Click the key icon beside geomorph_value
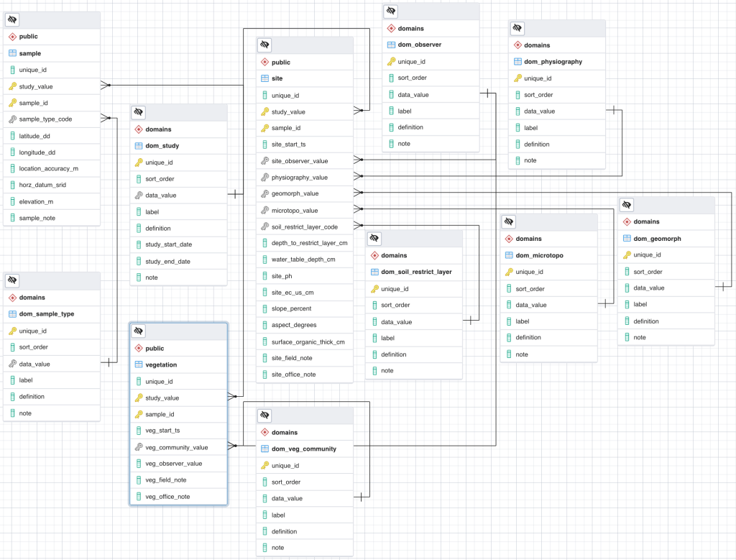The image size is (736, 560). (264, 193)
